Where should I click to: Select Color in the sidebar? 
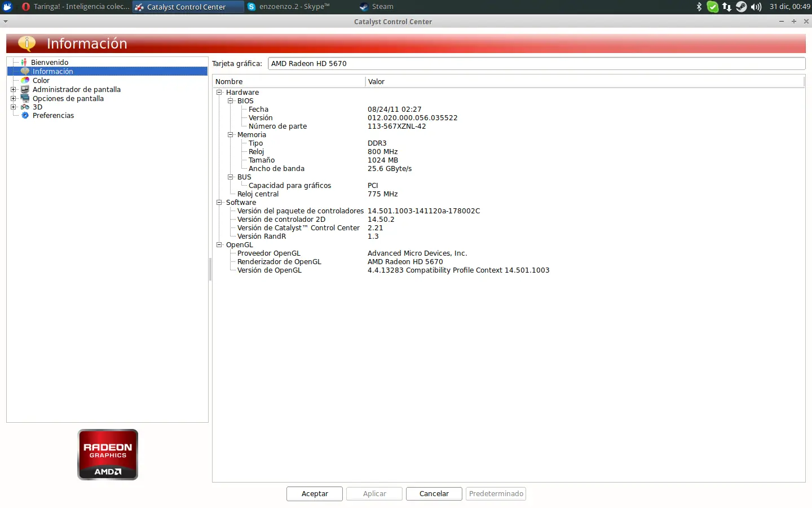(x=41, y=80)
